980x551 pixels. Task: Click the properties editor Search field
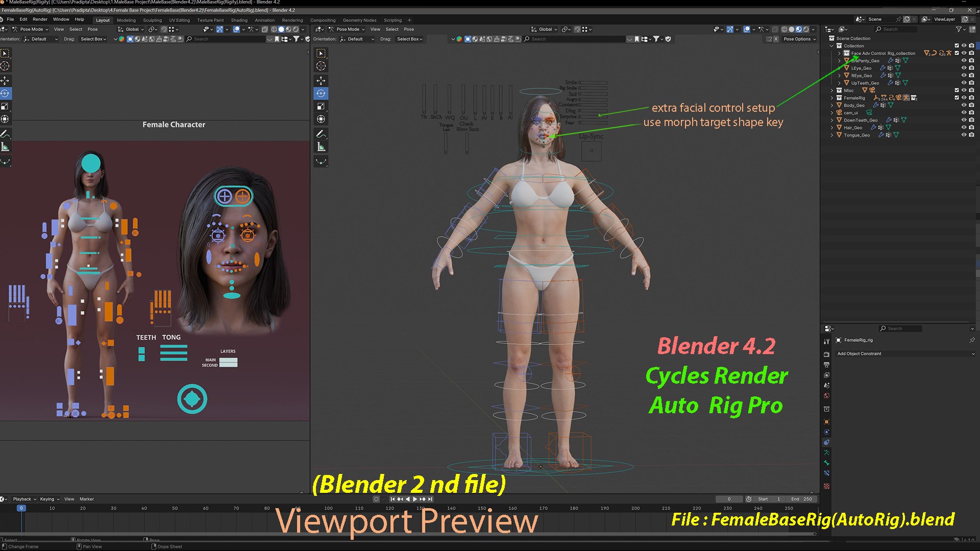pos(900,329)
